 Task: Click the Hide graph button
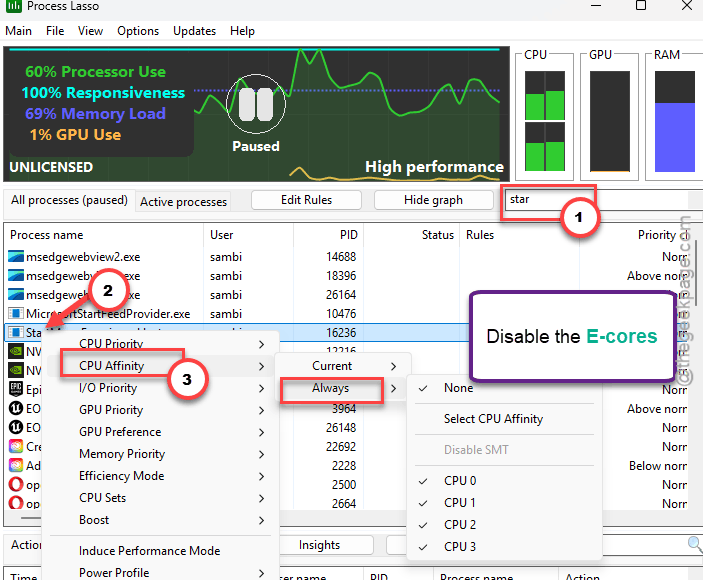(x=433, y=200)
